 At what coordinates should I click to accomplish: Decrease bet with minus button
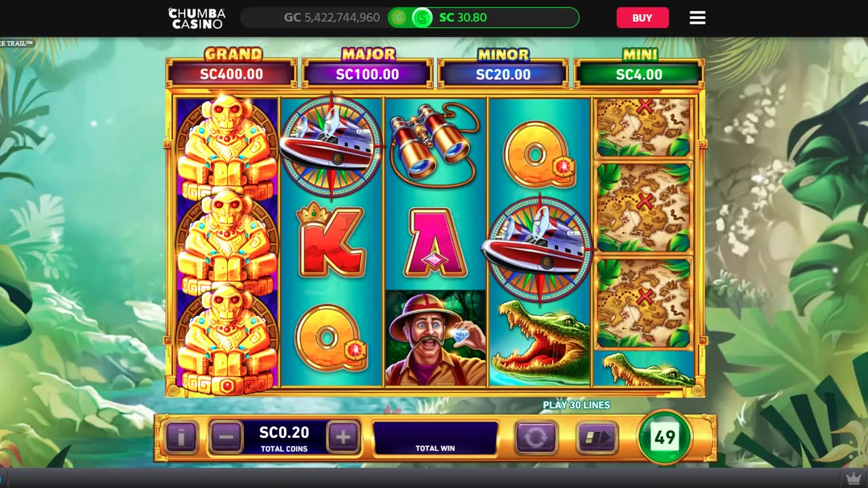pyautogui.click(x=226, y=437)
